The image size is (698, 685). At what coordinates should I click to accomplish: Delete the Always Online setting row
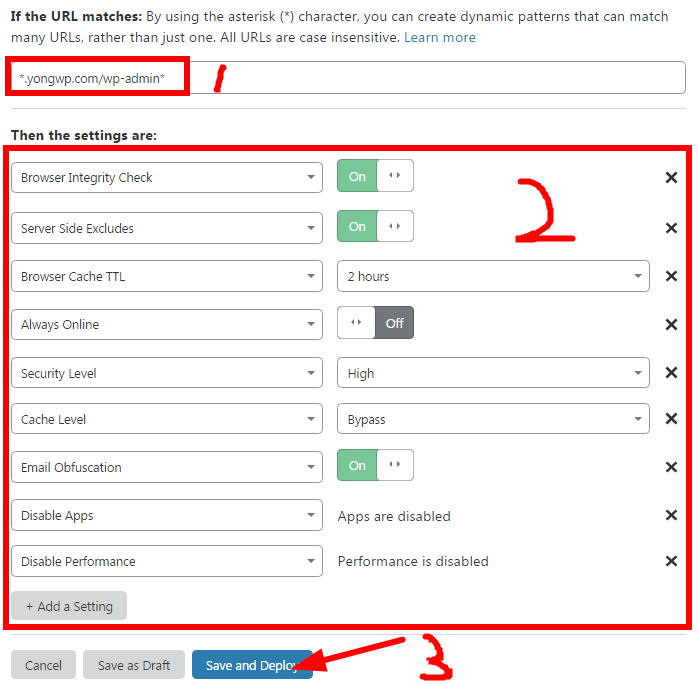tap(671, 324)
